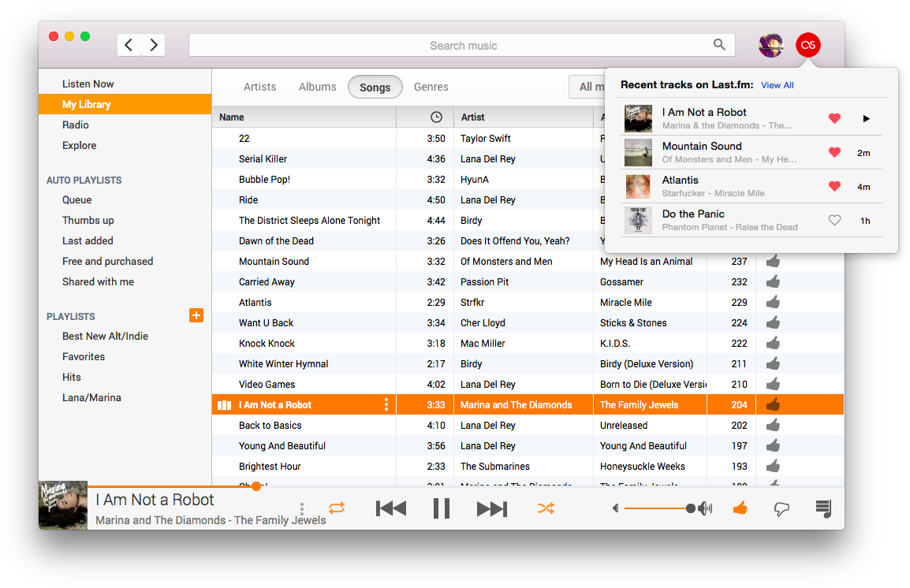Click the Search music field
The height and width of the screenshot is (588, 910).
point(462,45)
